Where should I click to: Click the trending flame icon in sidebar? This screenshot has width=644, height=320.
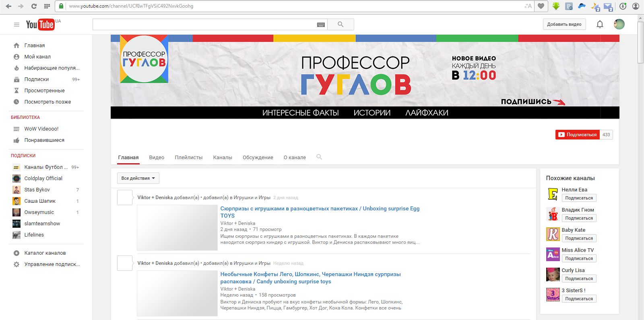click(x=17, y=68)
